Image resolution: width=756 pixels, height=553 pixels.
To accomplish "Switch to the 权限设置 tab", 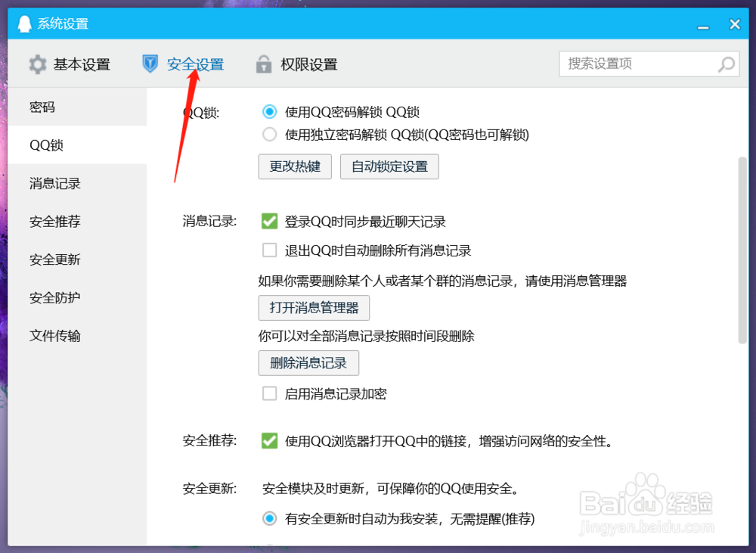I will click(306, 64).
